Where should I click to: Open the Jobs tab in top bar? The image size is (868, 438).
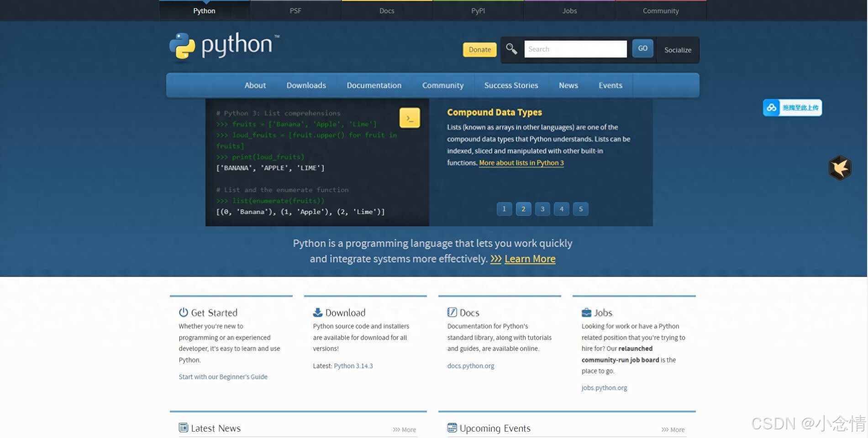569,10
